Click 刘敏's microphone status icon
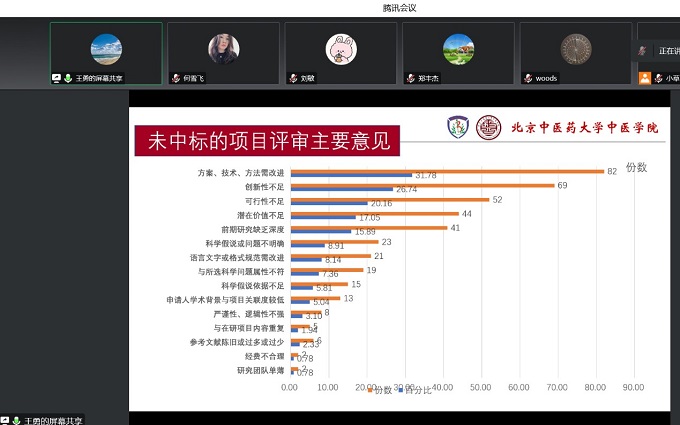680x425 pixels. pos(293,78)
